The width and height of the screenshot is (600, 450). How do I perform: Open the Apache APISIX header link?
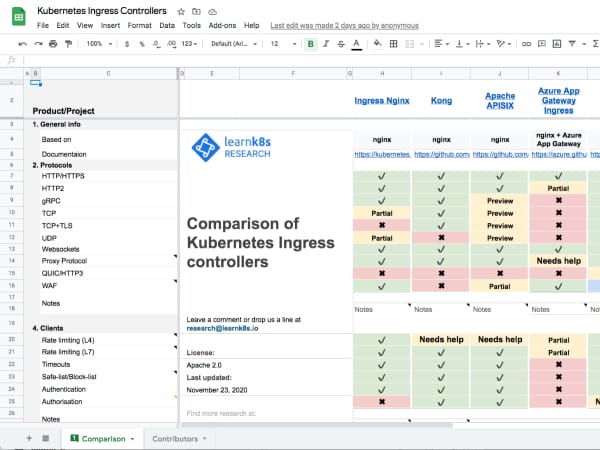point(500,101)
